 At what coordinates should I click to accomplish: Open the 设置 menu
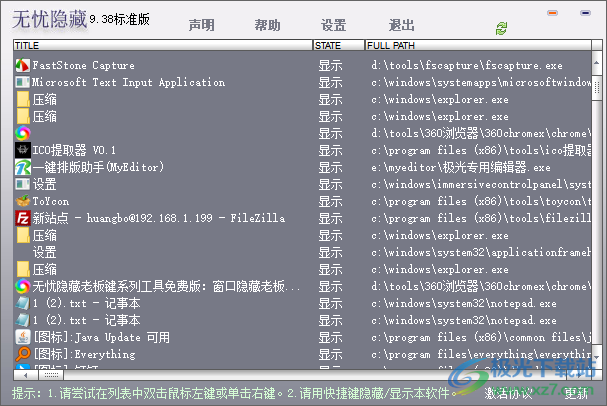tap(333, 25)
